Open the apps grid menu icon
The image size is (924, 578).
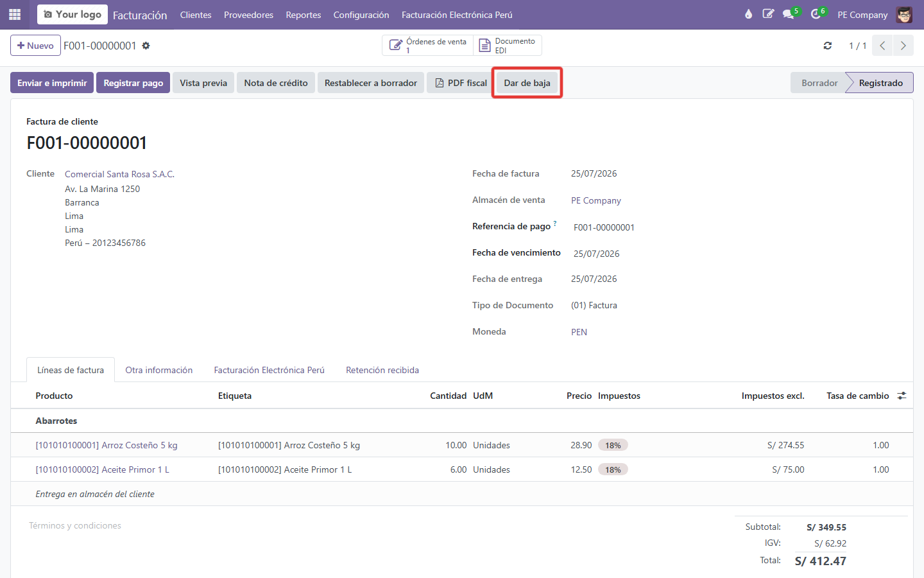tap(15, 14)
